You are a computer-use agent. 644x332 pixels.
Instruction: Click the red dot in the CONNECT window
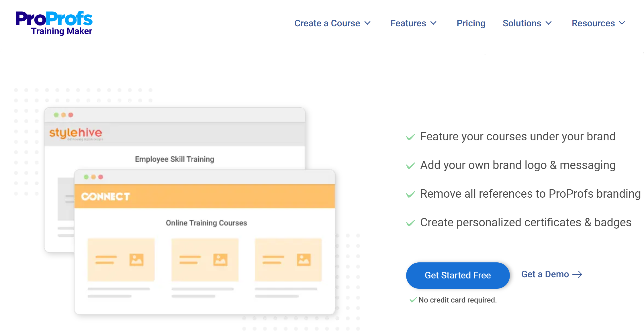tap(101, 177)
